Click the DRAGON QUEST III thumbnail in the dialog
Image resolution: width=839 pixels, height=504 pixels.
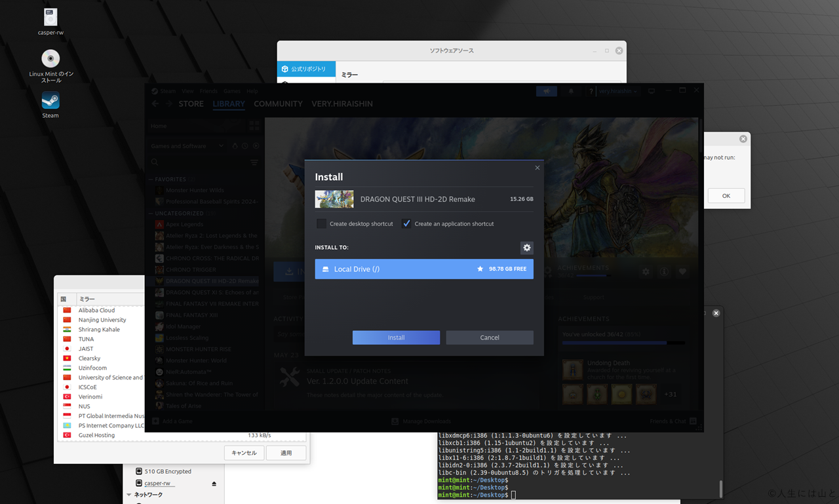pyautogui.click(x=334, y=199)
